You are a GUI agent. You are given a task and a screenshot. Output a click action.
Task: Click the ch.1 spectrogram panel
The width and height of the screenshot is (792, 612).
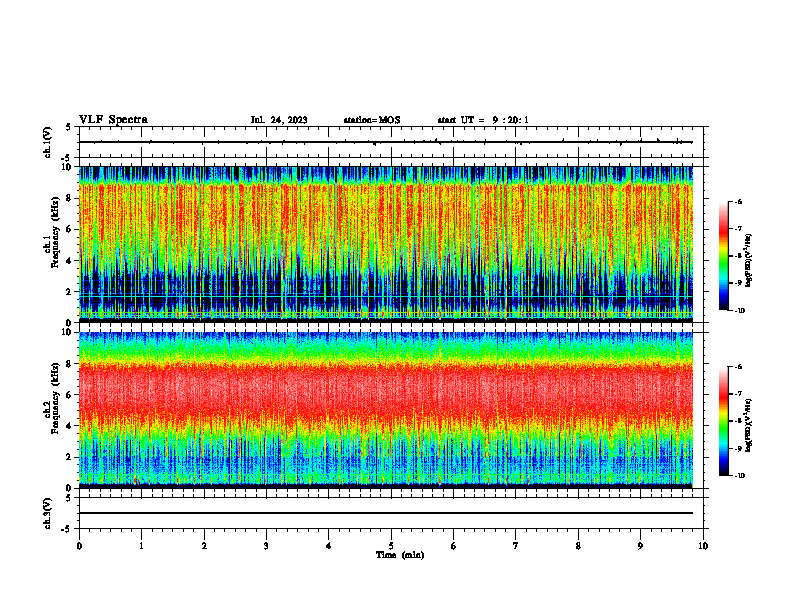(x=386, y=244)
